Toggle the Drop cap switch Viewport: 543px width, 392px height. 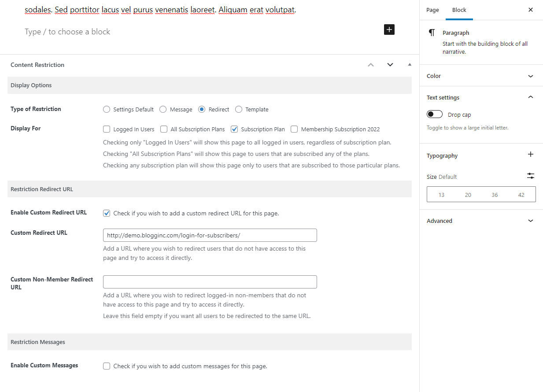coord(435,115)
